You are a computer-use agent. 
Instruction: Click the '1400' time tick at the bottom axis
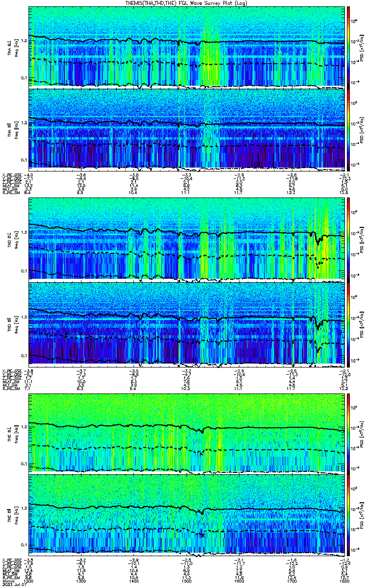point(134,580)
